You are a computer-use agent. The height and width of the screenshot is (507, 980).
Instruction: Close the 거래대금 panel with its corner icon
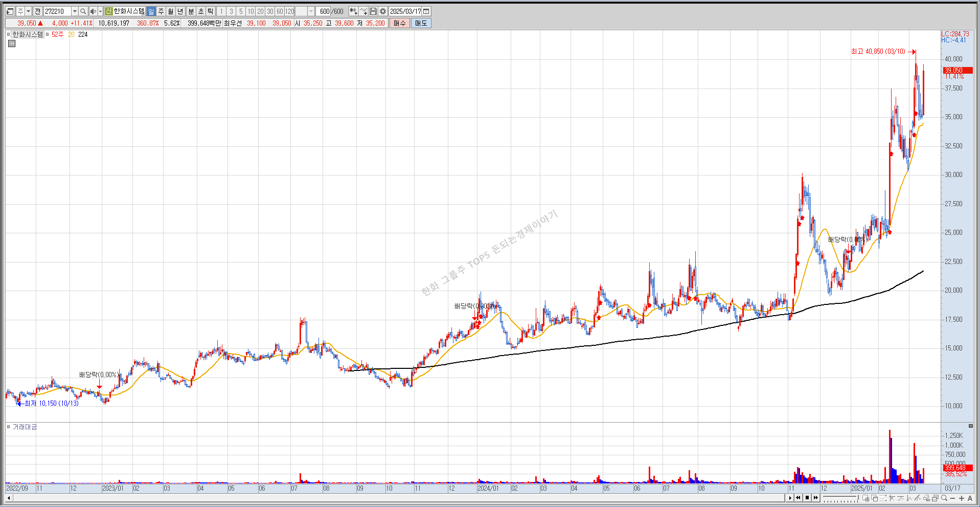pos(971,426)
